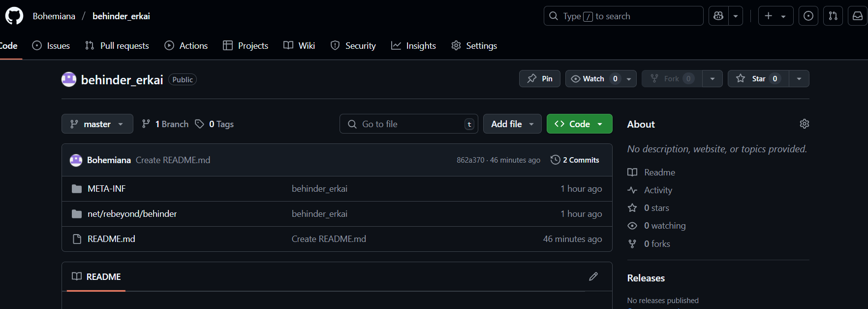Edit README with the pencil icon
868x309 pixels.
pyautogui.click(x=593, y=276)
